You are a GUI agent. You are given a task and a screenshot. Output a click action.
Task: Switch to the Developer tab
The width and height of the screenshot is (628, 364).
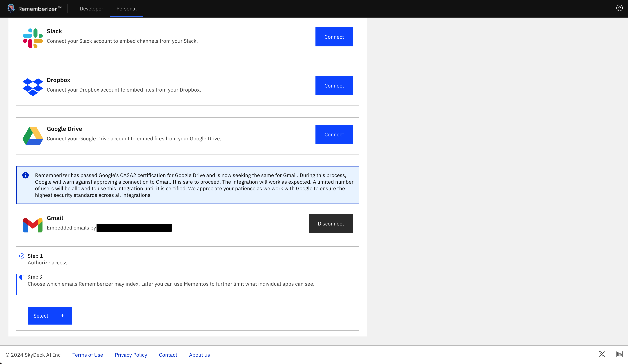(91, 9)
